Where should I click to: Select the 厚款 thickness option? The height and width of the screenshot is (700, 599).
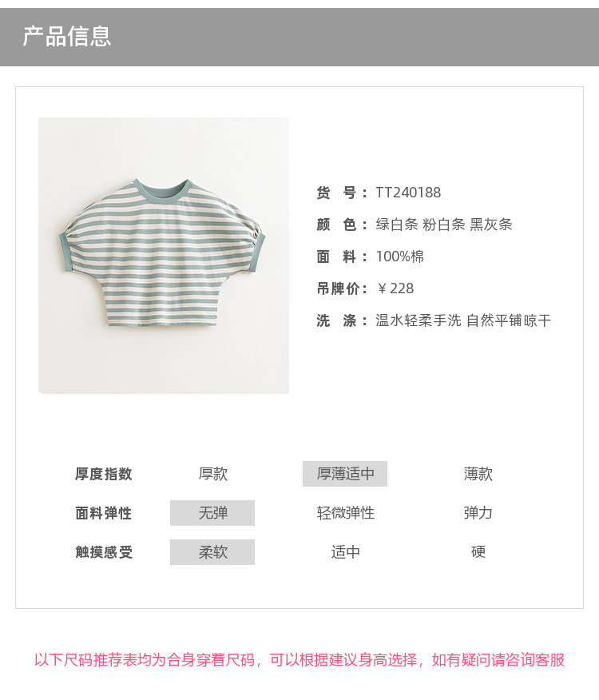(213, 474)
